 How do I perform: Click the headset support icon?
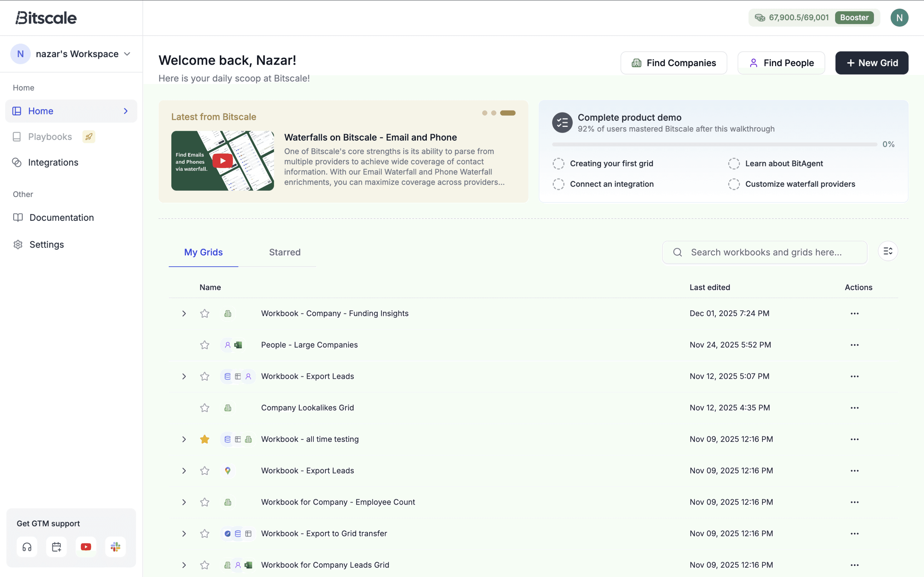pos(27,547)
